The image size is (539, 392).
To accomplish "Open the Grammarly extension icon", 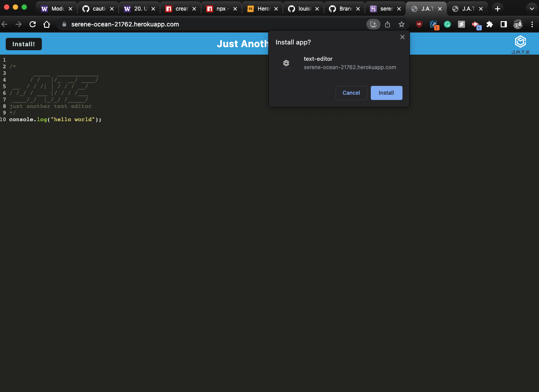I will (x=447, y=24).
